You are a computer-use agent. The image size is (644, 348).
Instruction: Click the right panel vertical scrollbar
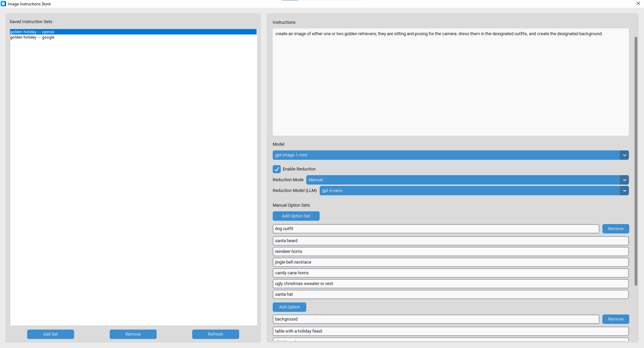tap(636, 161)
